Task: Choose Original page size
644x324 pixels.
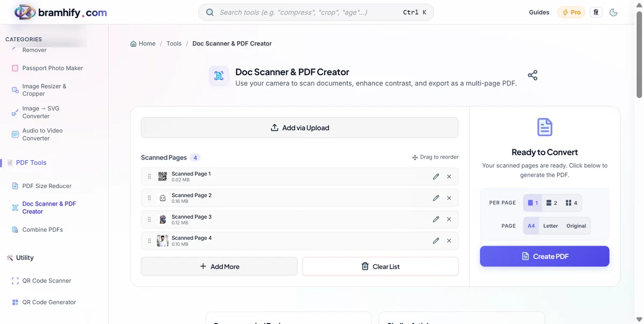Action: 576,226
